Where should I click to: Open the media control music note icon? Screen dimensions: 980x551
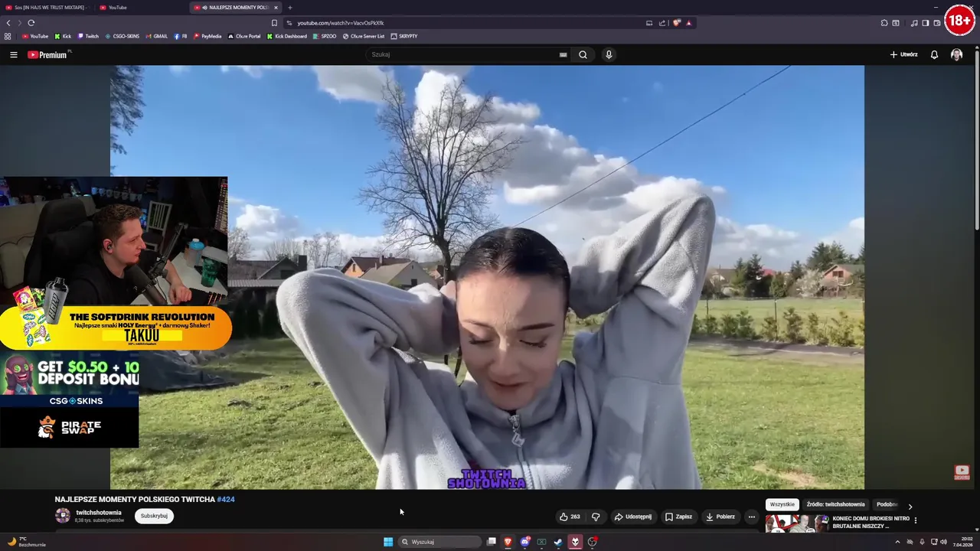coord(914,23)
